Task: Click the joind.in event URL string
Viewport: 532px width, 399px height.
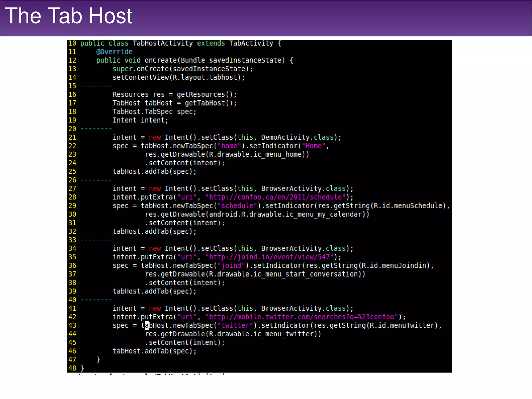Action: pyautogui.click(x=269, y=257)
